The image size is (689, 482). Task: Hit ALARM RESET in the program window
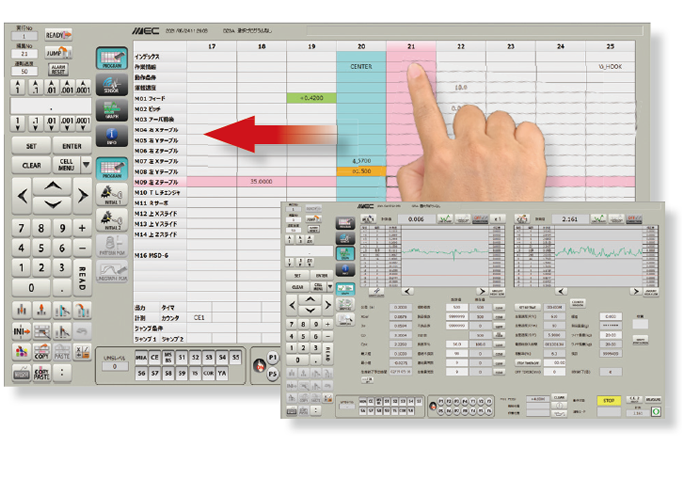click(58, 69)
